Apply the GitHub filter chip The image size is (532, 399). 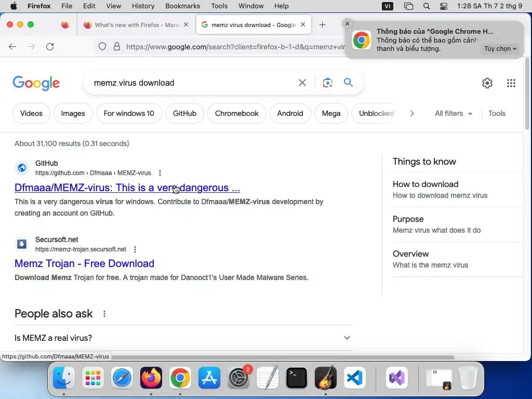[184, 113]
